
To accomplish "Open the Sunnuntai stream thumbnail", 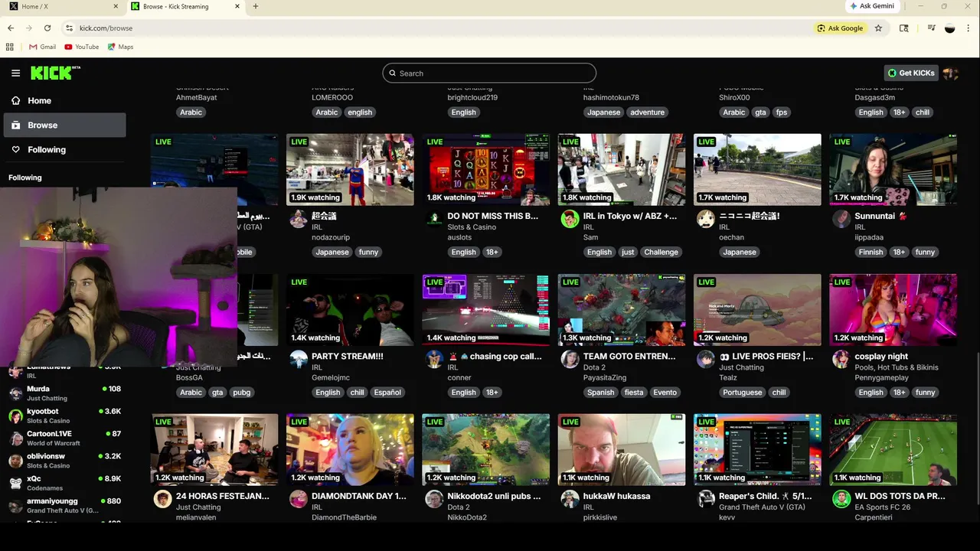I will (893, 170).
